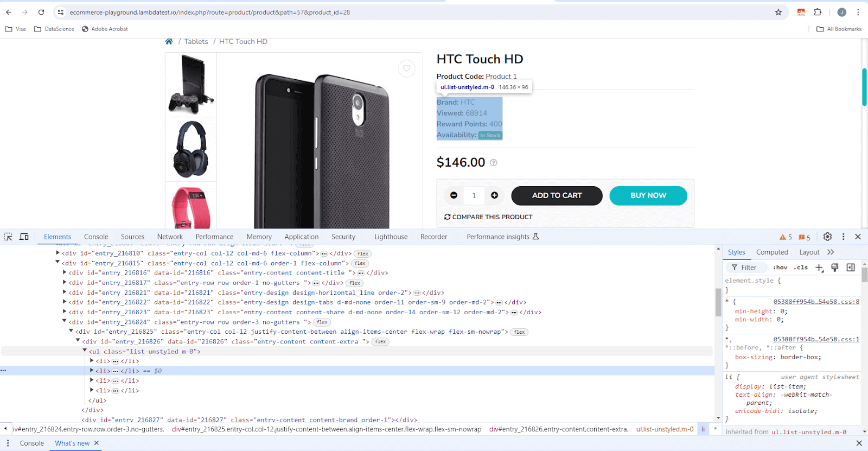Viewport: 868px width, 451px height.
Task: Switch to Computed styles tab
Action: coord(772,252)
